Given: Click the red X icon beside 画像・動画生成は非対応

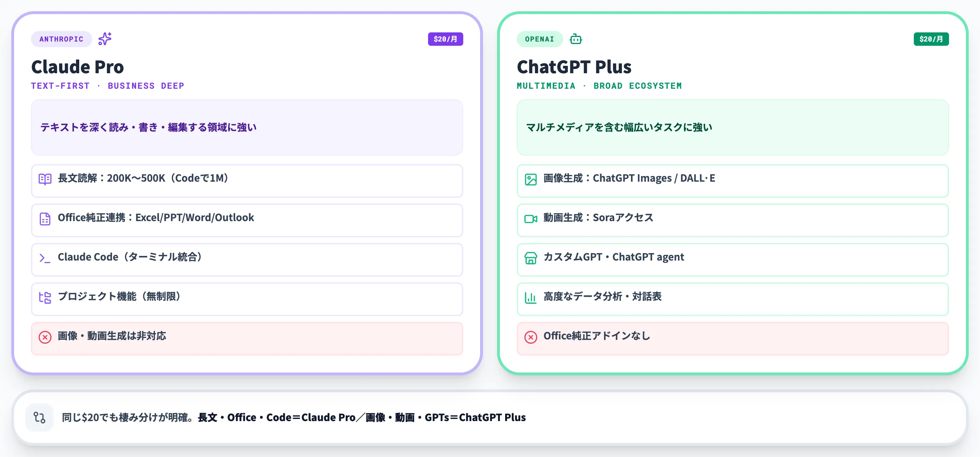Looking at the screenshot, I should tap(45, 337).
